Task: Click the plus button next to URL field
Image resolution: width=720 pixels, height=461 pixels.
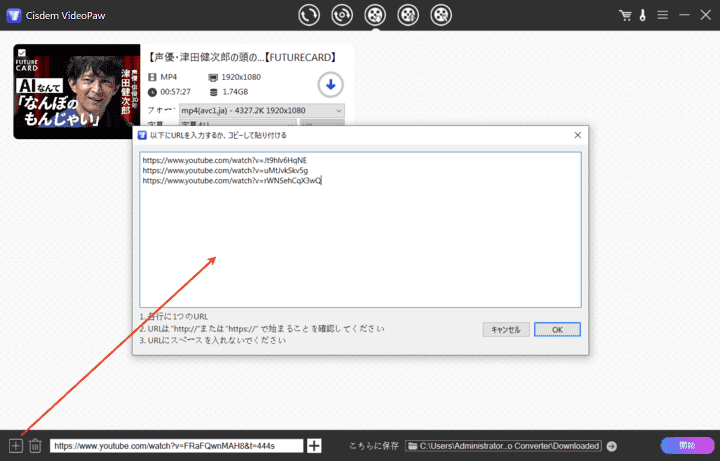Action: (314, 446)
